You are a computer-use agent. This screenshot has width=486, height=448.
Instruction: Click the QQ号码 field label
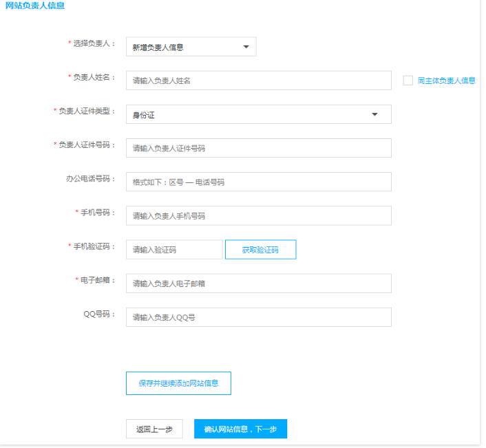tap(99, 314)
